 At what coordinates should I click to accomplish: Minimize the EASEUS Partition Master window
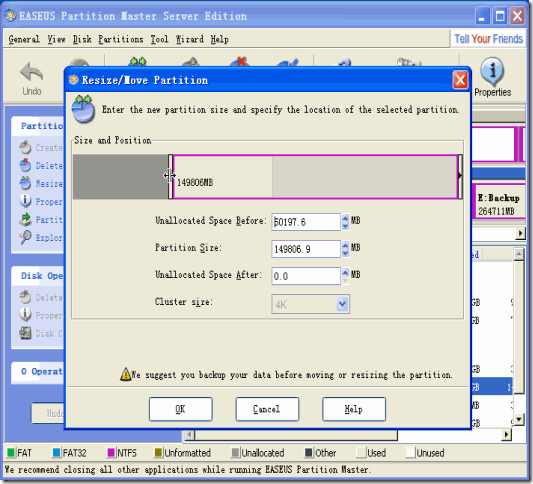point(482,16)
